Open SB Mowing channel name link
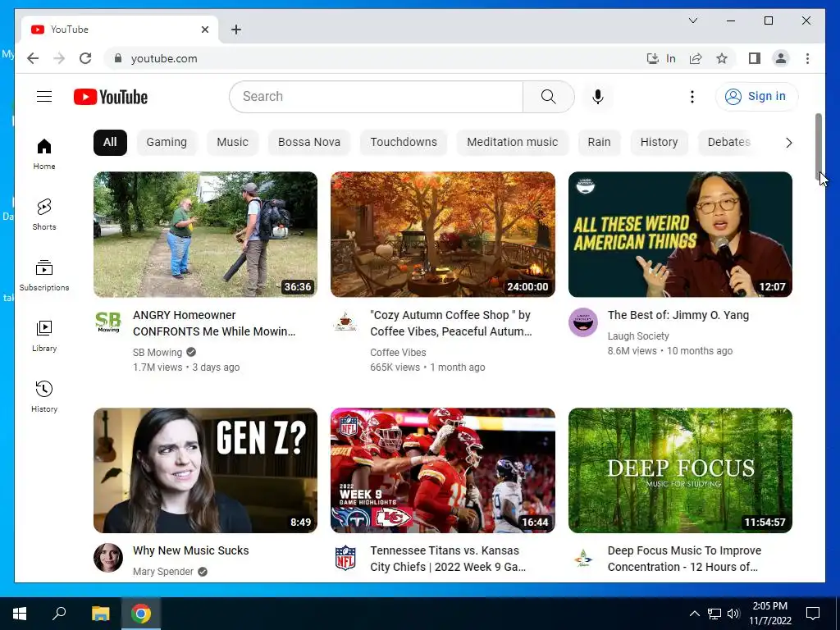 157,353
